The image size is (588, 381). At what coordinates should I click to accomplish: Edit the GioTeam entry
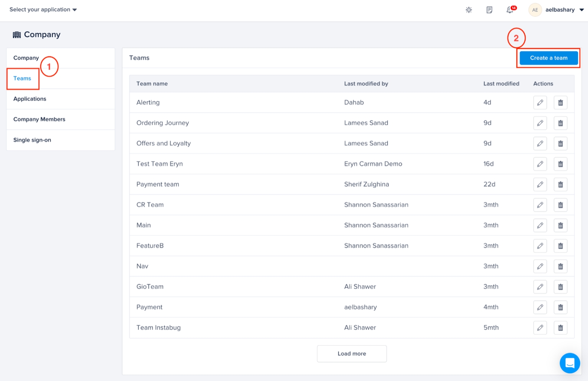pyautogui.click(x=540, y=287)
